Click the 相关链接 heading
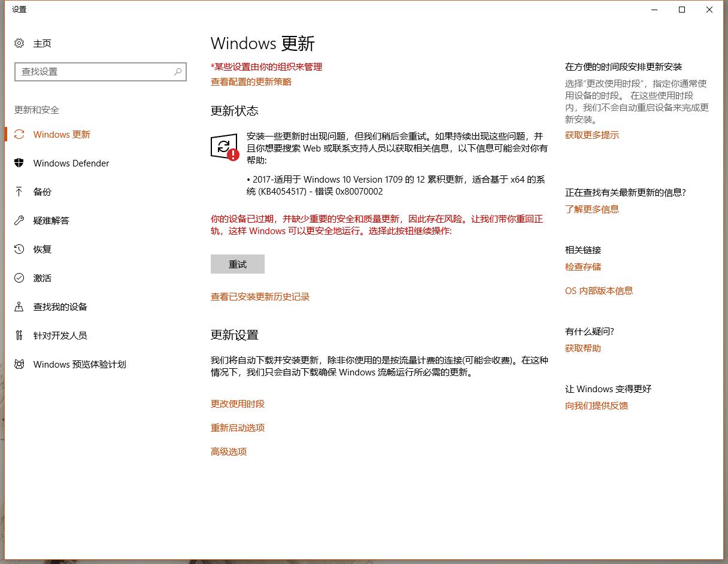This screenshot has height=564, width=728. (x=583, y=250)
